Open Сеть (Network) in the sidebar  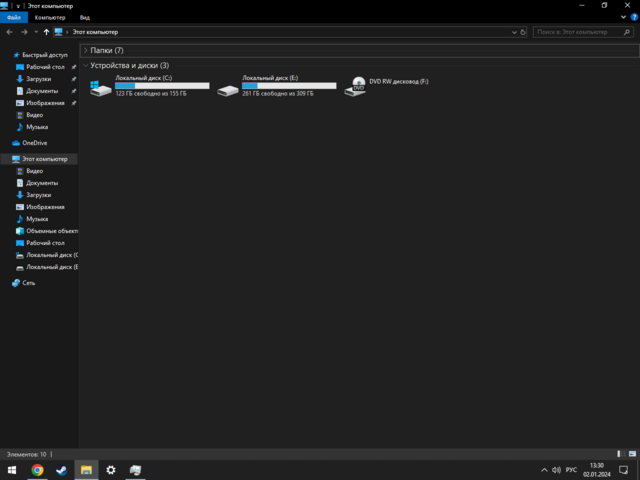(x=29, y=283)
